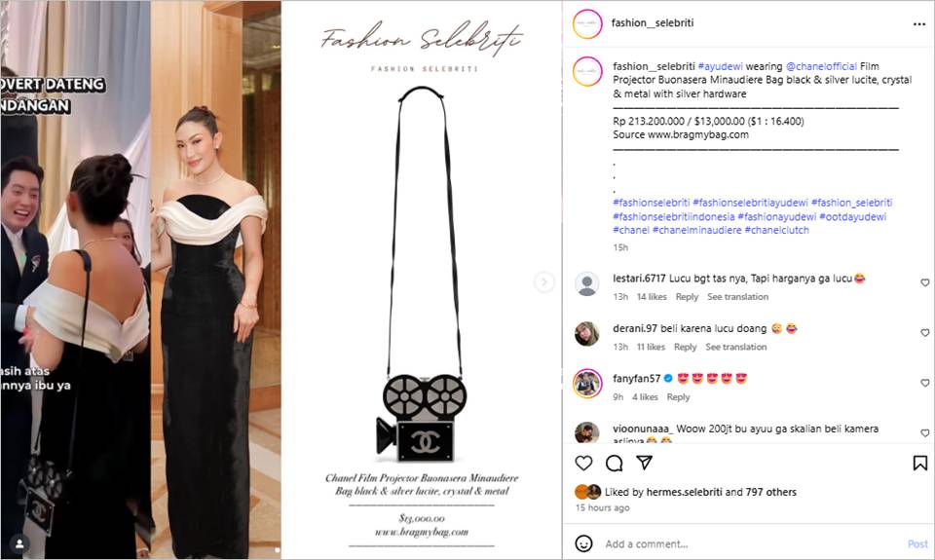The image size is (935, 560).
Task: View tagged people icon on photo
Action: (19, 543)
